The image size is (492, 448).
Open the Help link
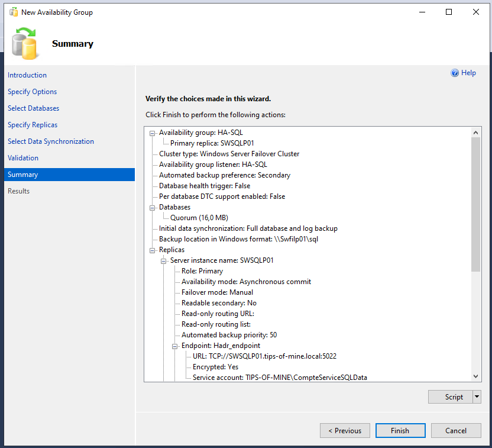click(468, 73)
